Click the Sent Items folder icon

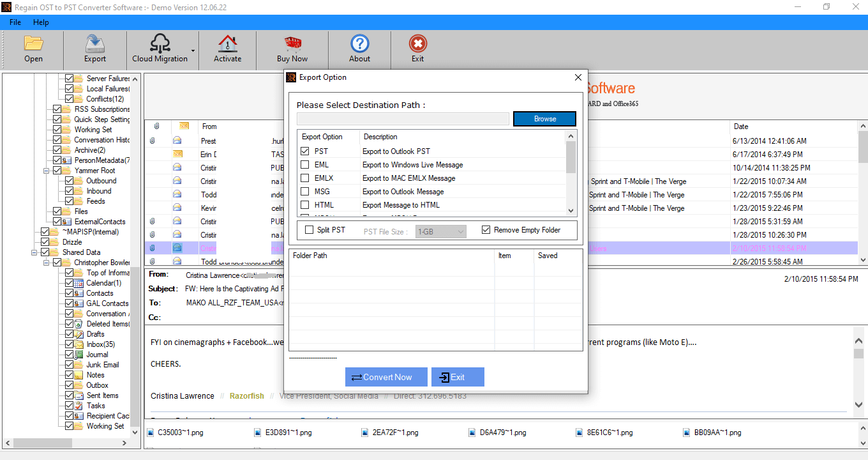pos(79,395)
